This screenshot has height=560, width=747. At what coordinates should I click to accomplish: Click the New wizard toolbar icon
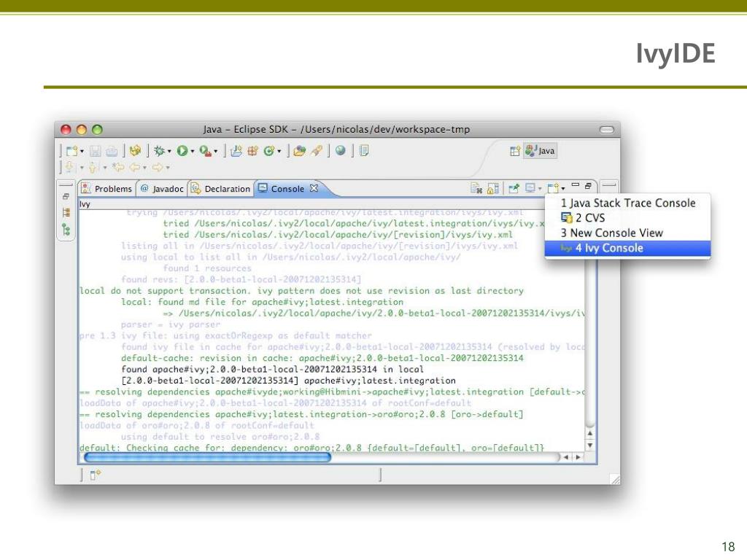(71, 151)
